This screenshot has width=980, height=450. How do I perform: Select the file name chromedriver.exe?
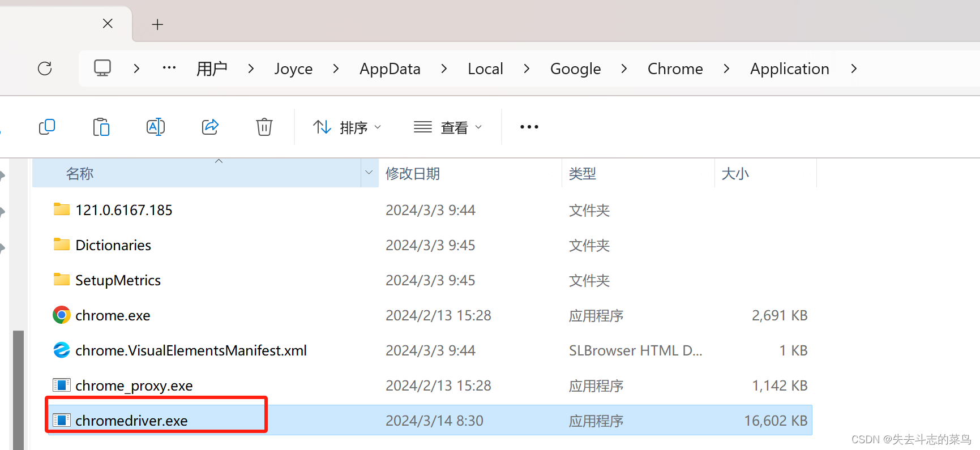131,421
